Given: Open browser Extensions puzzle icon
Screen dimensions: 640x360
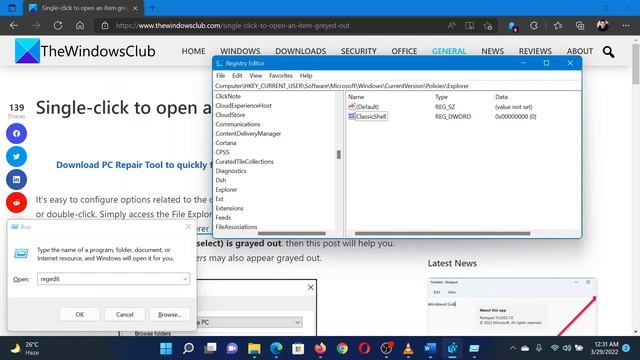Looking at the screenshot, I should [534, 26].
